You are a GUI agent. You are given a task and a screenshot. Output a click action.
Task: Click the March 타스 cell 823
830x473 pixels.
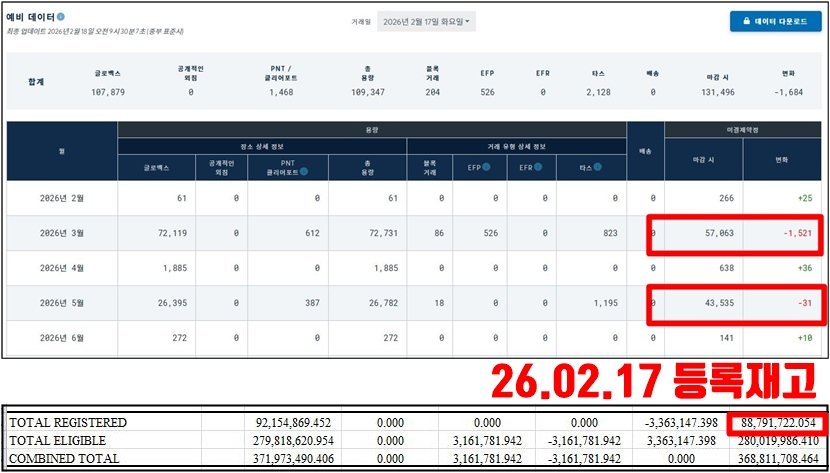(610, 233)
